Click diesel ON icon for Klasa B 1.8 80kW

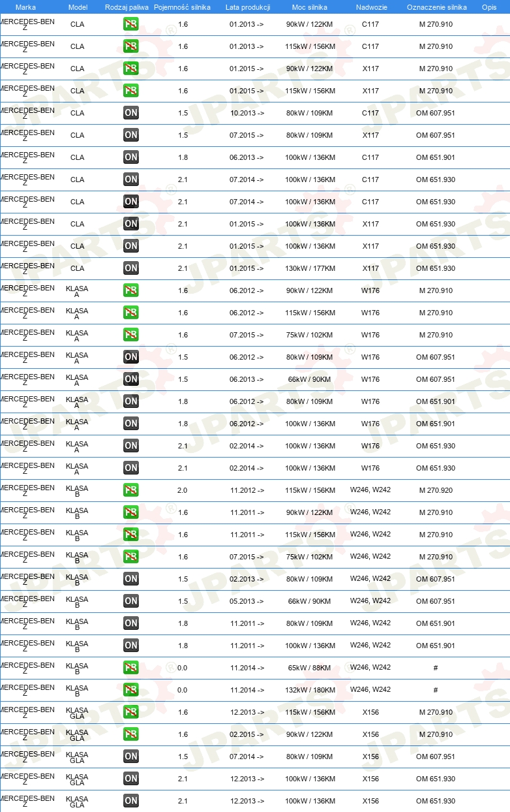click(x=130, y=623)
